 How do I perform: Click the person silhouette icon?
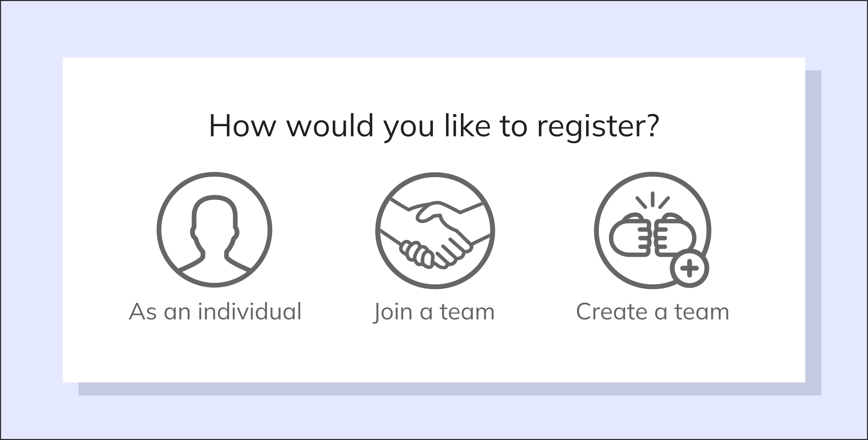tap(214, 230)
